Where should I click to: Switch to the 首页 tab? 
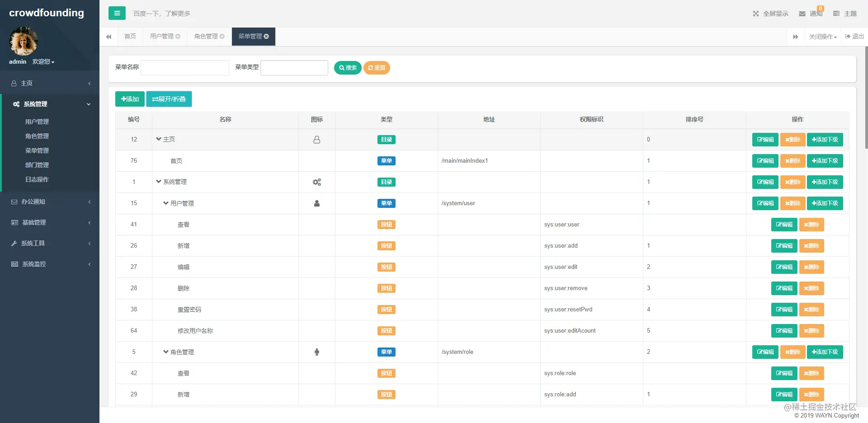[130, 36]
